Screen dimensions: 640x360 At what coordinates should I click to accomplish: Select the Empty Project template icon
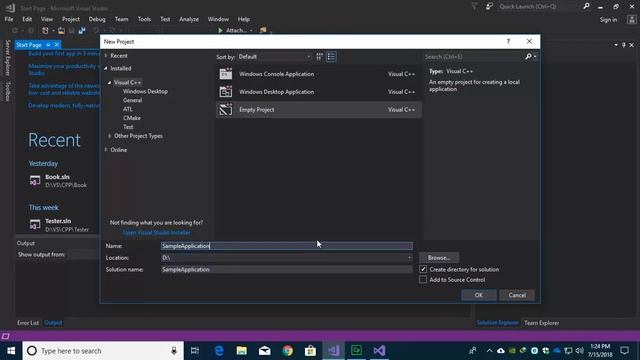[x=226, y=109]
